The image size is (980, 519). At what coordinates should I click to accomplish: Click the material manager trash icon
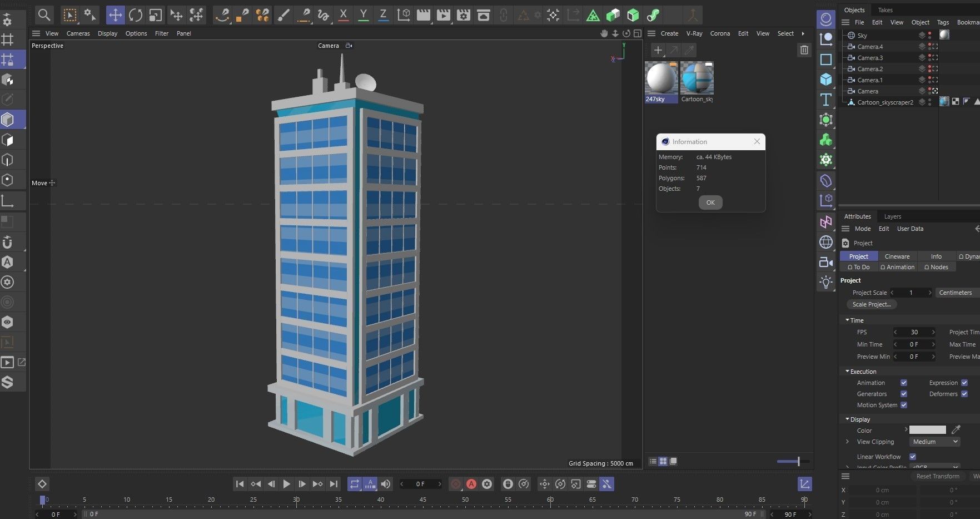click(x=804, y=50)
